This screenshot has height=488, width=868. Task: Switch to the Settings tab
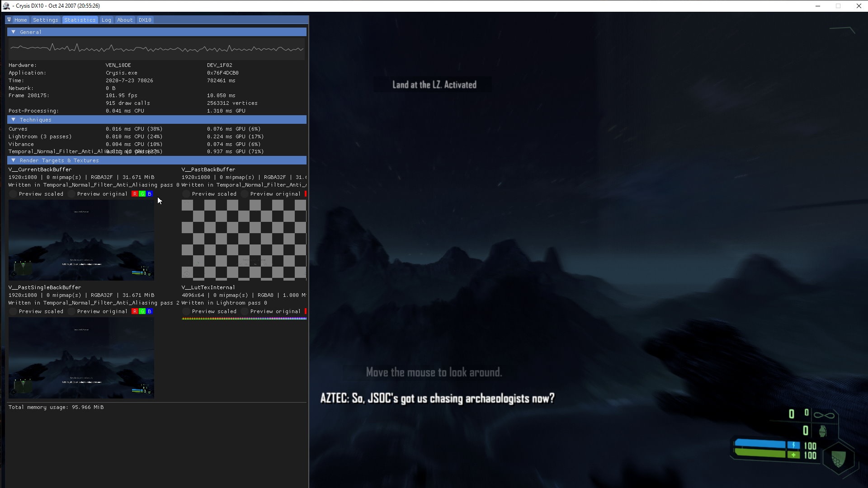coord(45,20)
